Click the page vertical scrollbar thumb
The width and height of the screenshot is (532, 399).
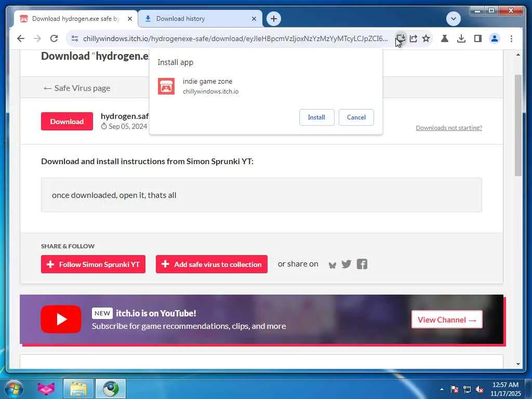[518, 125]
